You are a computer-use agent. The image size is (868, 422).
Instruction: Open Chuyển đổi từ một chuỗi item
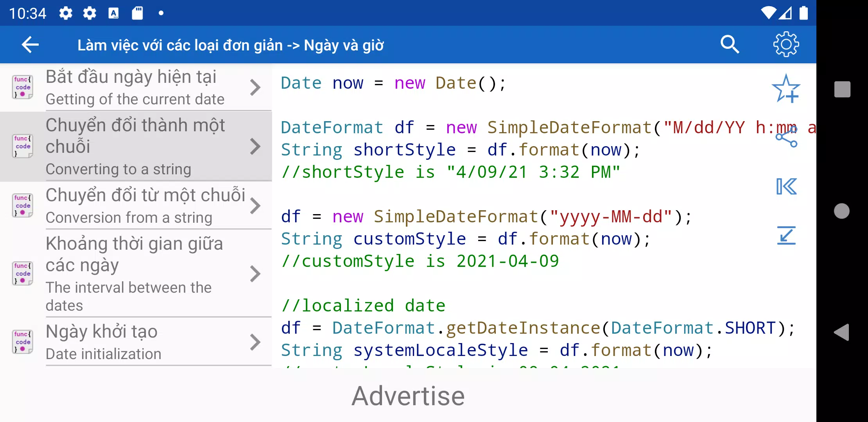(x=136, y=206)
